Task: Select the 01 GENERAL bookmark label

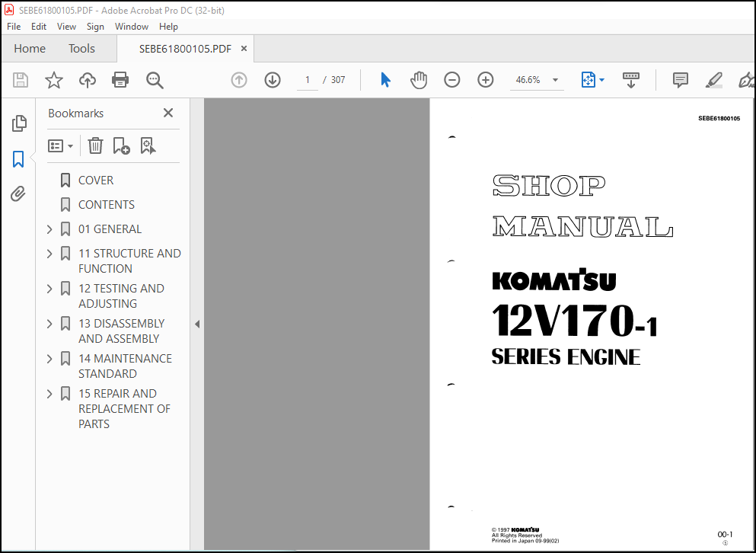Action: coord(110,229)
